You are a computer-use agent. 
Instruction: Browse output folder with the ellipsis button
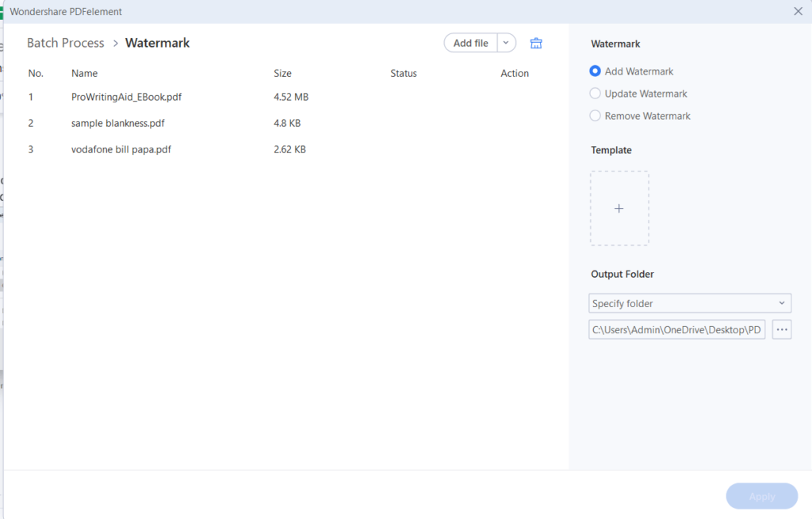(x=781, y=330)
